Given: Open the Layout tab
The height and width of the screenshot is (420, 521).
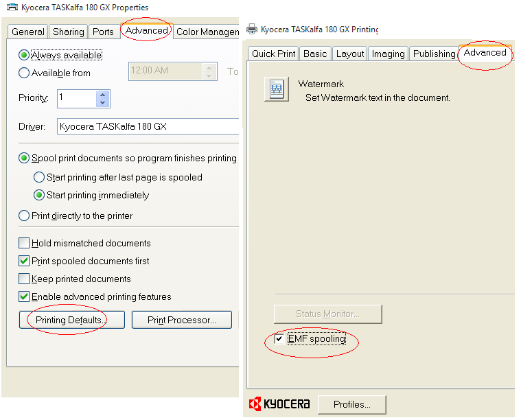Looking at the screenshot, I should pyautogui.click(x=350, y=54).
